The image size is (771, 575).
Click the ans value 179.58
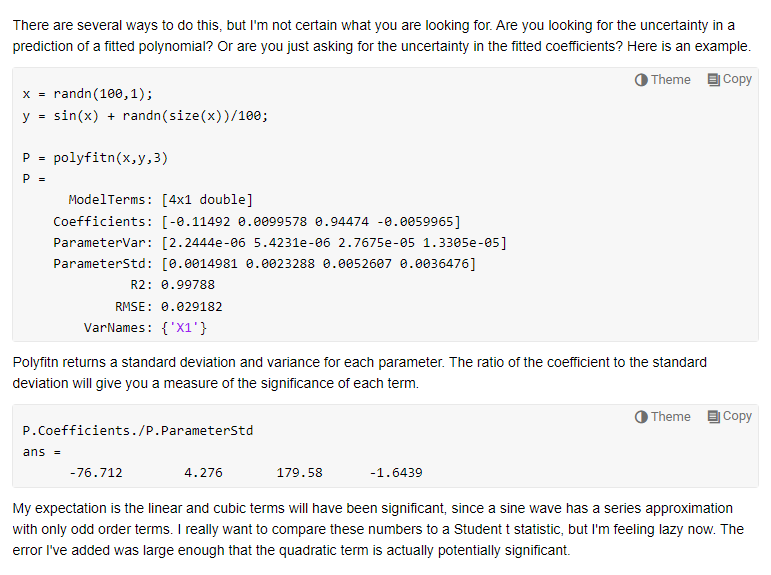299,472
